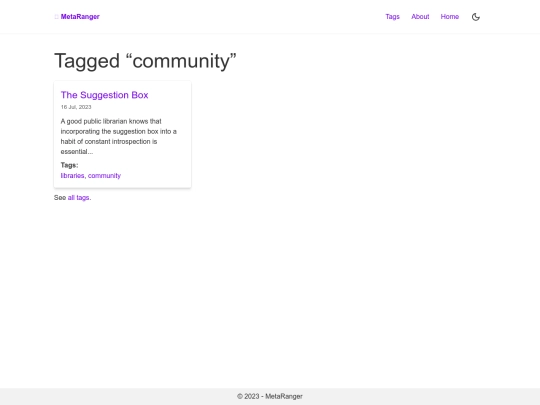Click the Tagged "community" page heading
Image resolution: width=540 pixels, height=405 pixels.
[145, 61]
